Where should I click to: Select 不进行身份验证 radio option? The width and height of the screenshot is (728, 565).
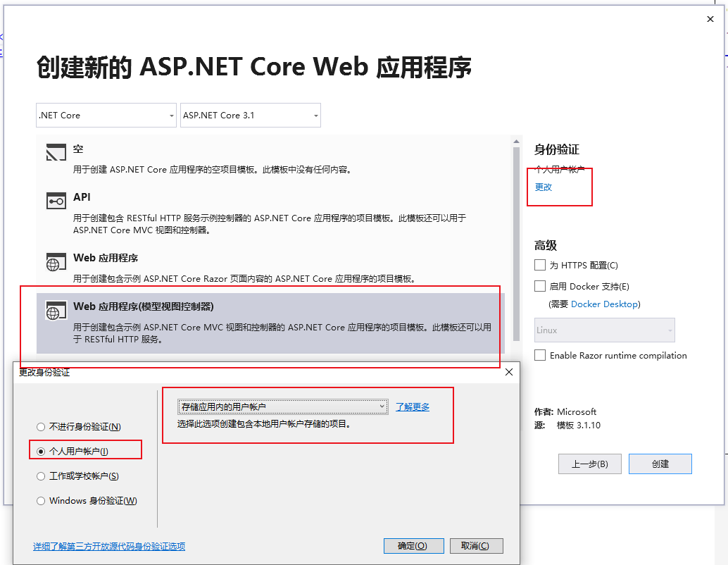click(x=41, y=426)
